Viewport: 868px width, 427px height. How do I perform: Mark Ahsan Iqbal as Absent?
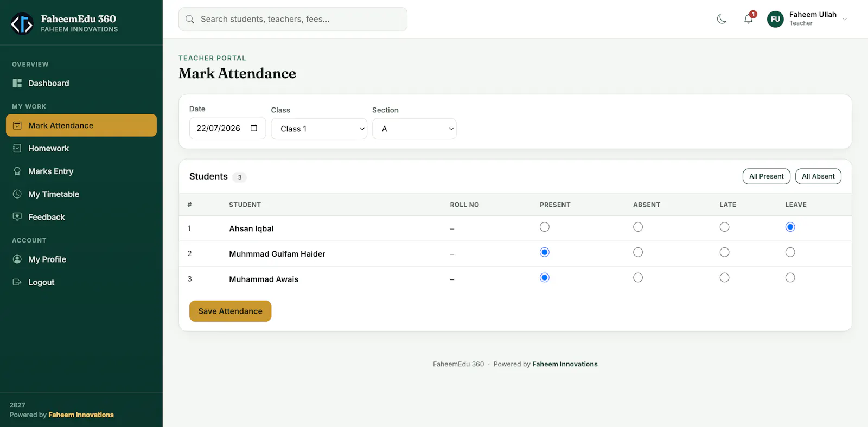[x=638, y=227]
